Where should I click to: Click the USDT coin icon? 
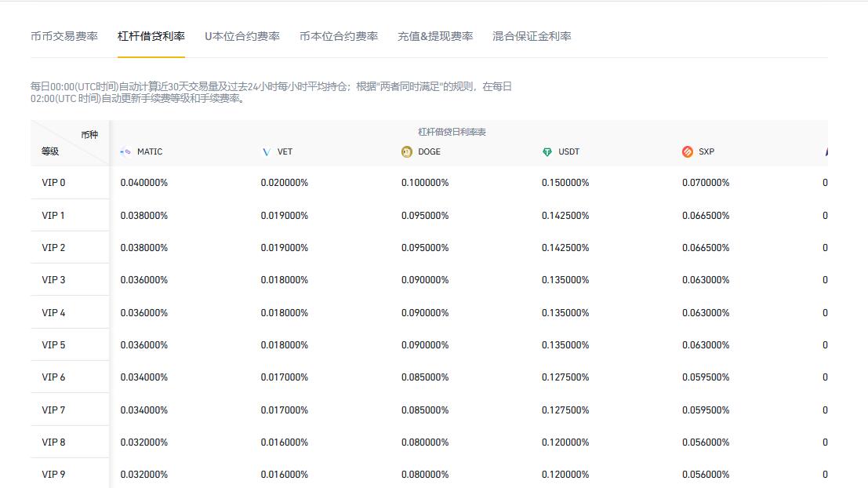tap(547, 152)
